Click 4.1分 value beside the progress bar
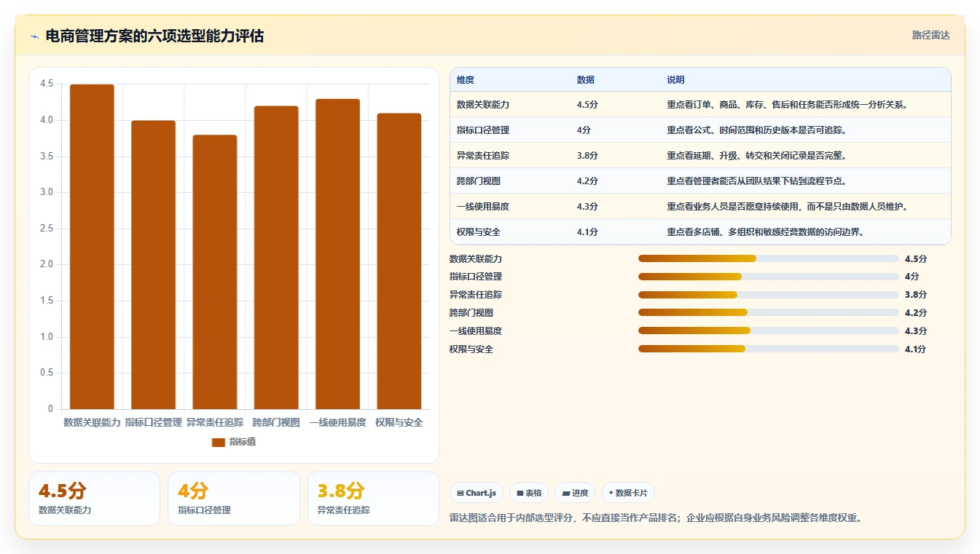Viewport: 980px width, 554px height. point(915,349)
